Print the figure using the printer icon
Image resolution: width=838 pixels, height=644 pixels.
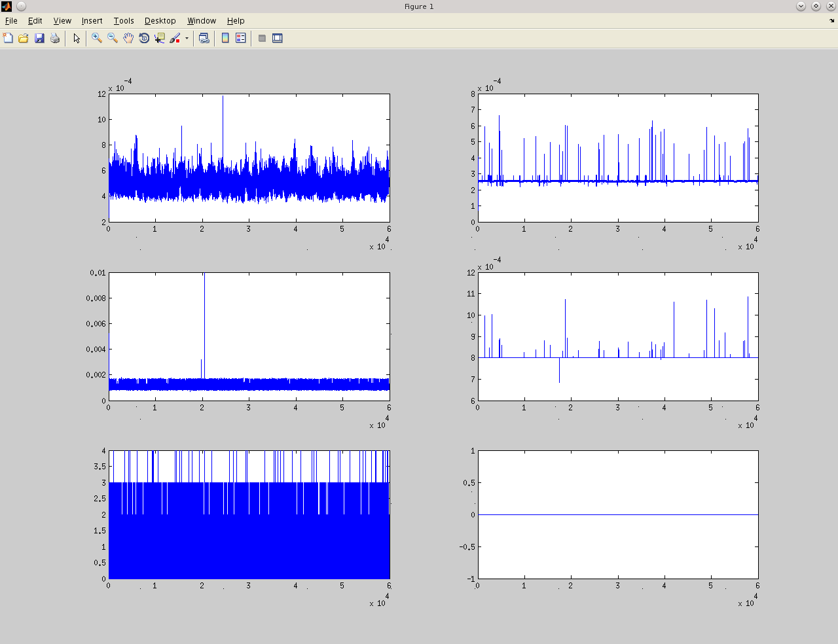click(55, 38)
